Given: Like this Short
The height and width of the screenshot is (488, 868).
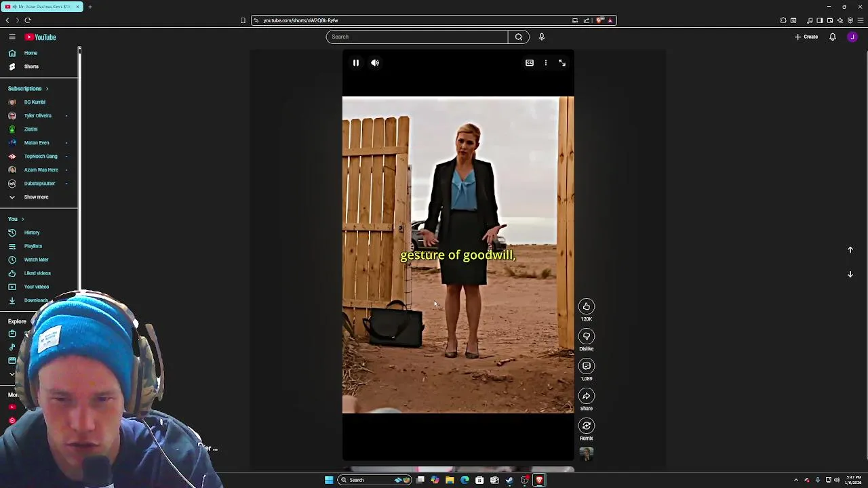Looking at the screenshot, I should tap(587, 306).
